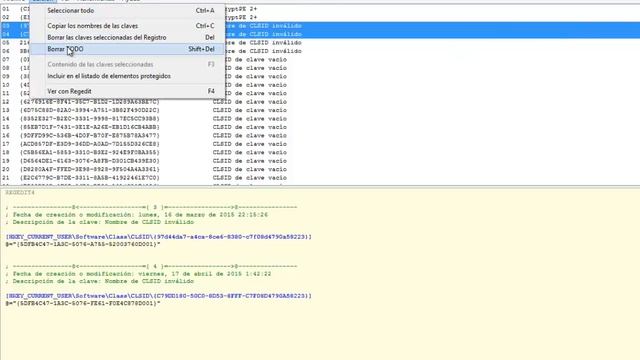The width and height of the screenshot is (640, 360).
Task: Click 'CLSID de clave vacío' in row 16
Action: tap(249, 136)
